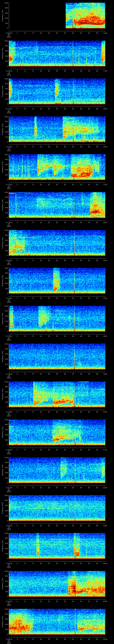The image size is (114, 644).
Task: Select the spectrogram panel starting at 12:17:00
Action: point(57,318)
